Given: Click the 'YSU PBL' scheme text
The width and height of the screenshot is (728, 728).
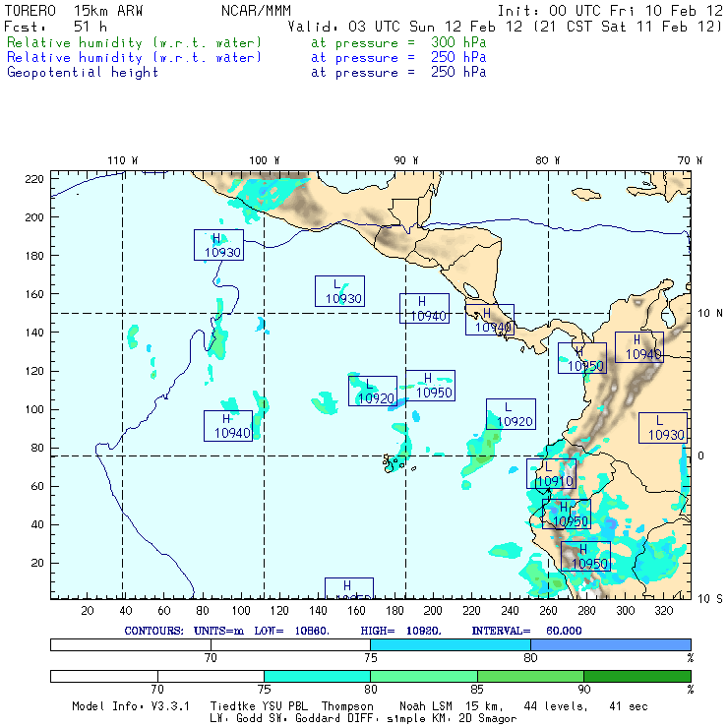Looking at the screenshot, I should (x=284, y=706).
